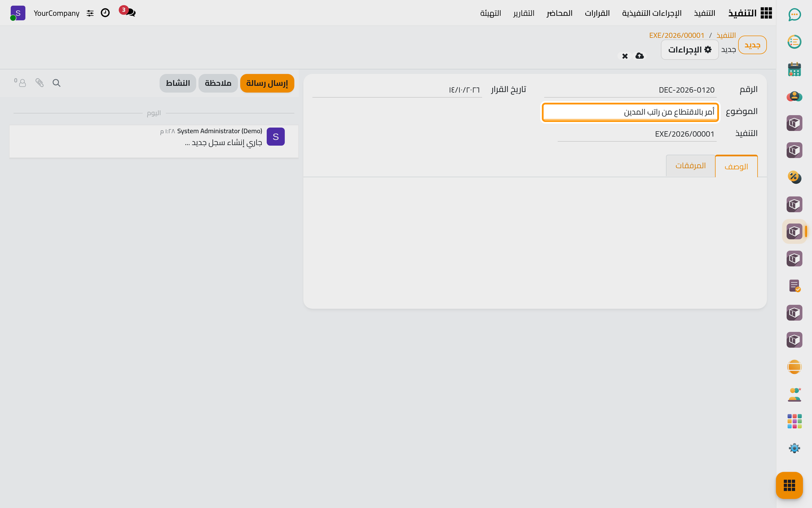Show followers via the person icon
This screenshot has width=812, height=508.
20,83
